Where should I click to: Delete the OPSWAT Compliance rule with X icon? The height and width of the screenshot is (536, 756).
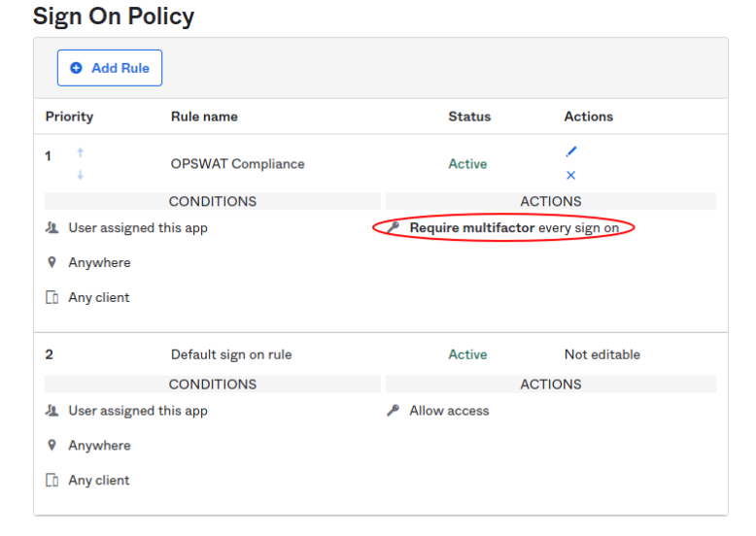570,176
